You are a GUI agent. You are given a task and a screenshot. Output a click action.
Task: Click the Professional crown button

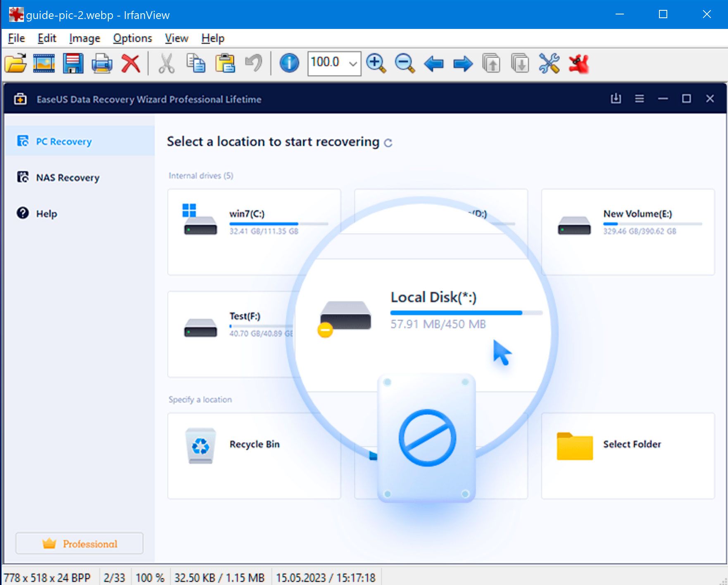point(79,543)
